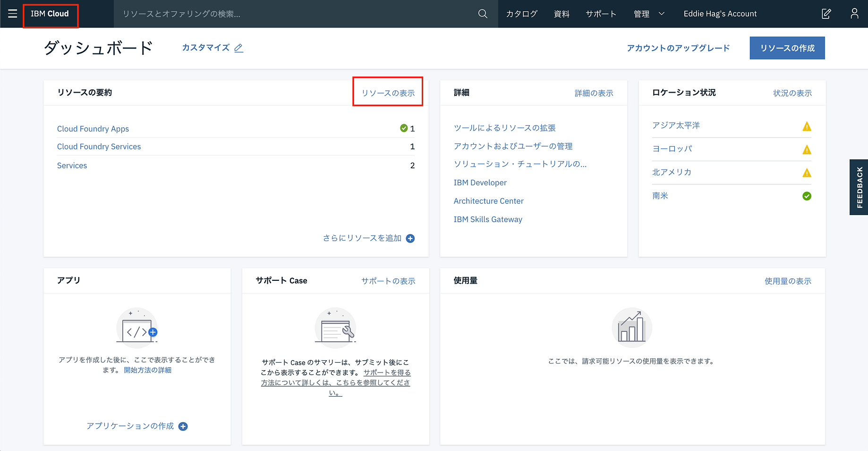Open the 資料 menu item
Image resolution: width=868 pixels, height=451 pixels.
pos(562,14)
